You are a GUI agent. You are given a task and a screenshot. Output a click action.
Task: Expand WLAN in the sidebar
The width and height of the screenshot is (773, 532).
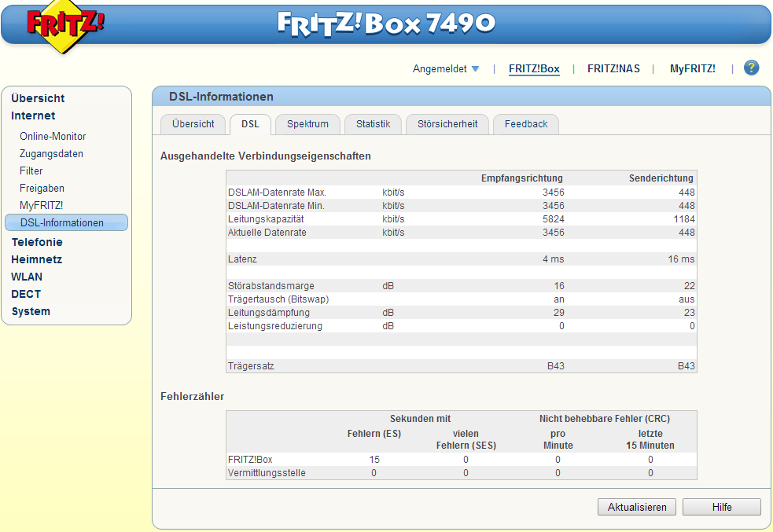pyautogui.click(x=27, y=277)
